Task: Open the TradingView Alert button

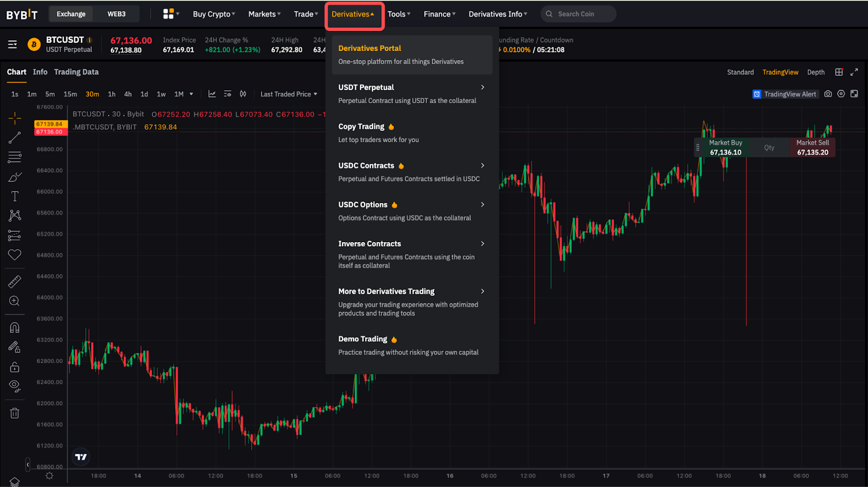Action: pos(784,94)
